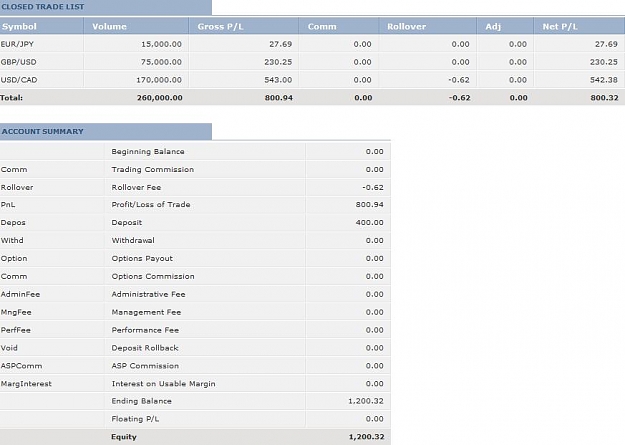Viewport: 625px width, 445px height.
Task: Select the Beginning Balance label
Action: (148, 152)
